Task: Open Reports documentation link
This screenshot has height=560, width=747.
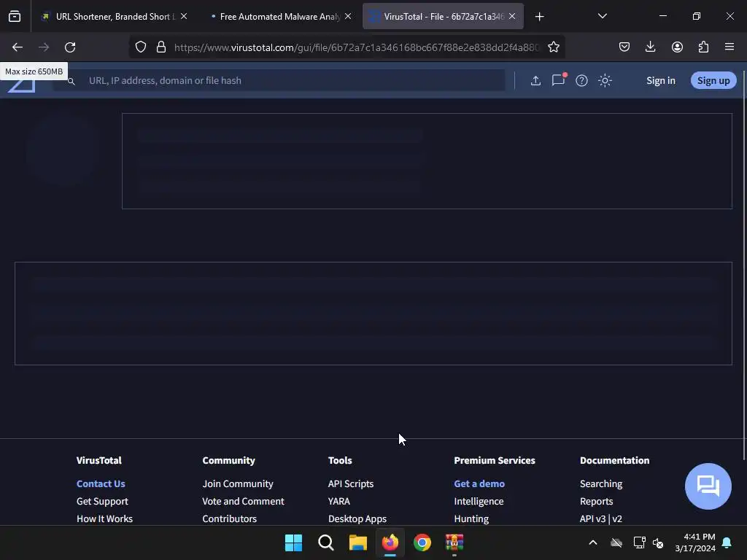Action: coord(596,501)
